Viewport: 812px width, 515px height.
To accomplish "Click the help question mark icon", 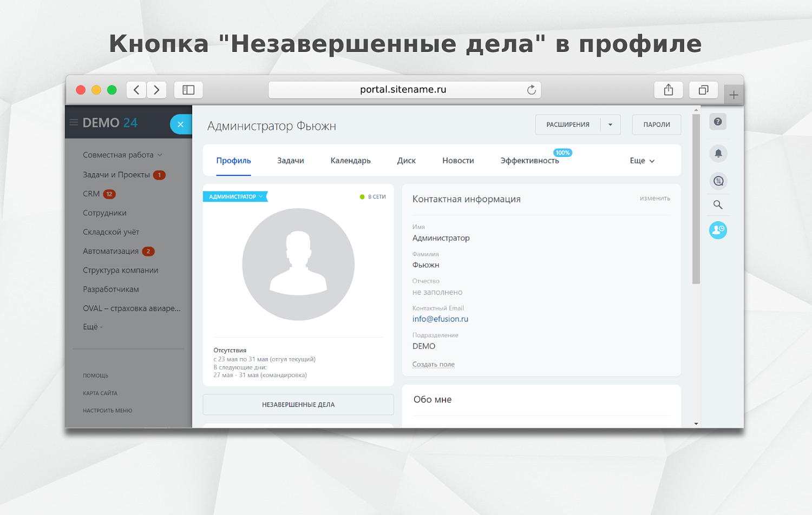I will (718, 122).
